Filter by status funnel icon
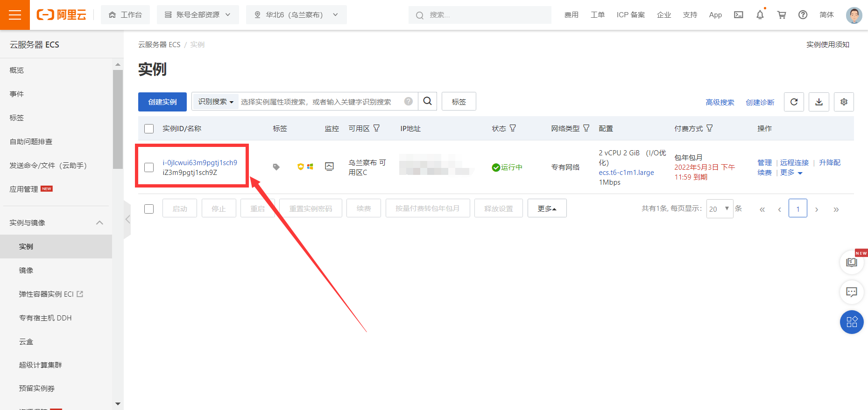Image resolution: width=868 pixels, height=410 pixels. (x=513, y=128)
